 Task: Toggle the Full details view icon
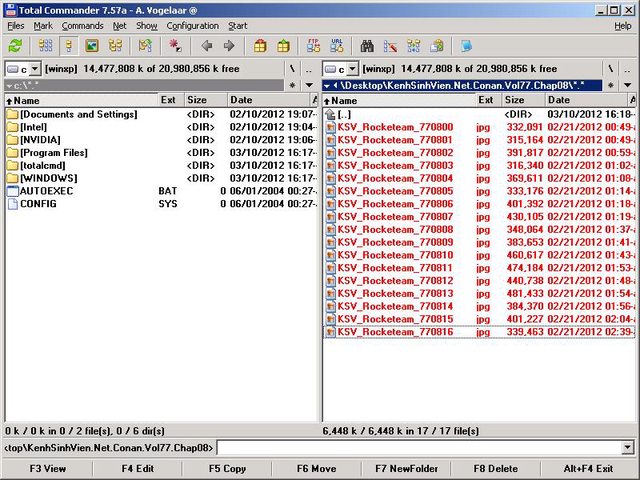click(69, 46)
